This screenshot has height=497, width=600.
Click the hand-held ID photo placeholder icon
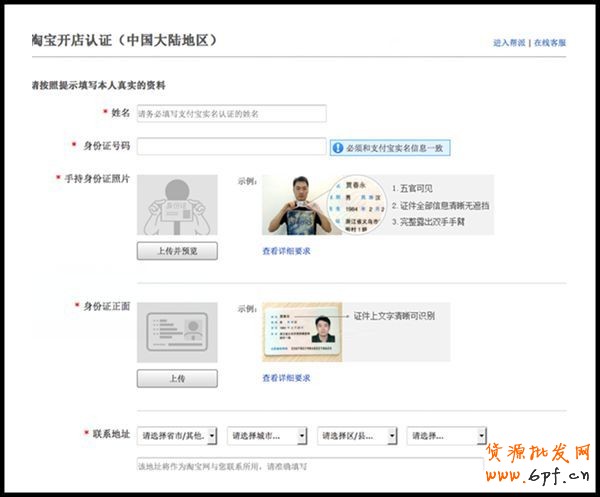(177, 205)
